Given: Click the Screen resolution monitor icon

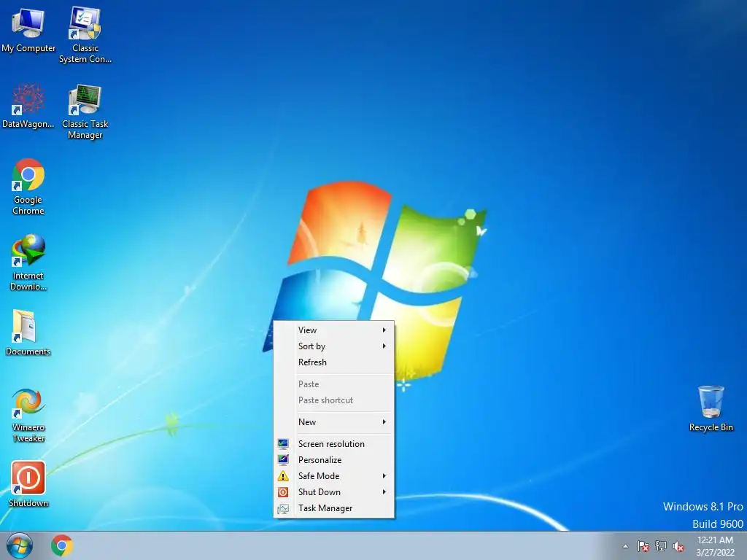Looking at the screenshot, I should [x=283, y=444].
